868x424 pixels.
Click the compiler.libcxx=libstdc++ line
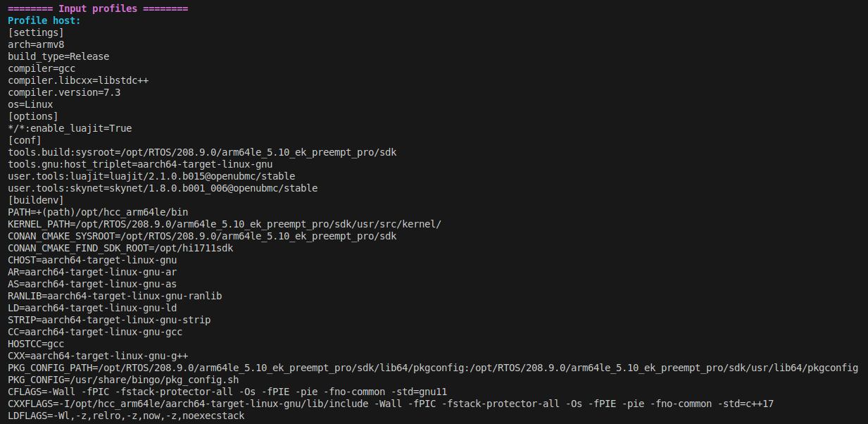(x=78, y=80)
